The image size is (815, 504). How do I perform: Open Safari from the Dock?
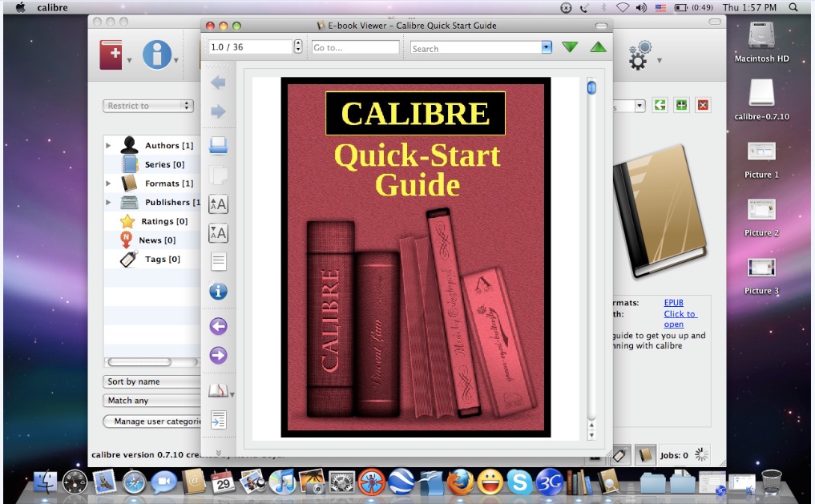[134, 482]
